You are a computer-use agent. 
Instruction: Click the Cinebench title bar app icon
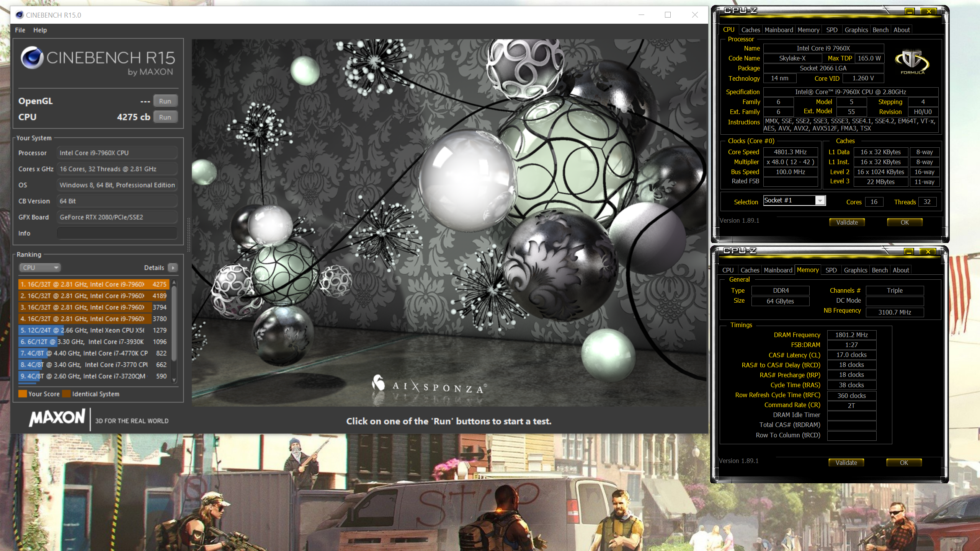[20, 15]
